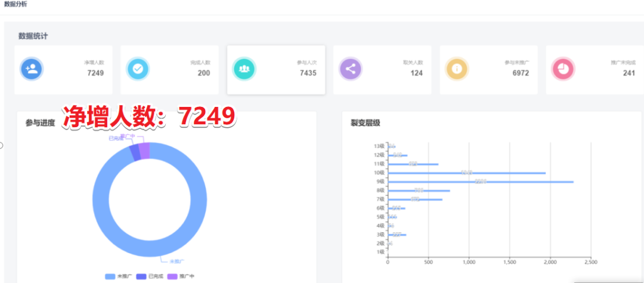Screen dimensions: 644x283
Task: Click the 1,500 x-axis tick label
Action: coord(509,262)
